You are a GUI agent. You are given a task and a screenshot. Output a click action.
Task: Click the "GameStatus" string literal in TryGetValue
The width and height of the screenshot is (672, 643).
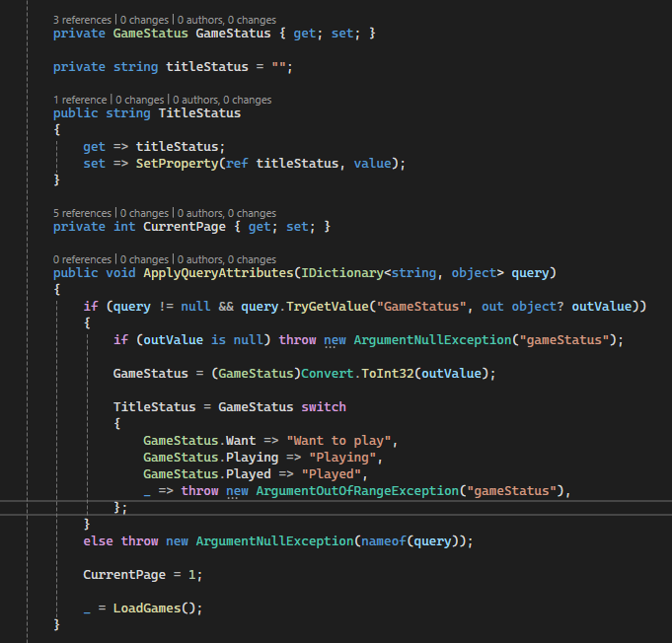pyautogui.click(x=421, y=307)
